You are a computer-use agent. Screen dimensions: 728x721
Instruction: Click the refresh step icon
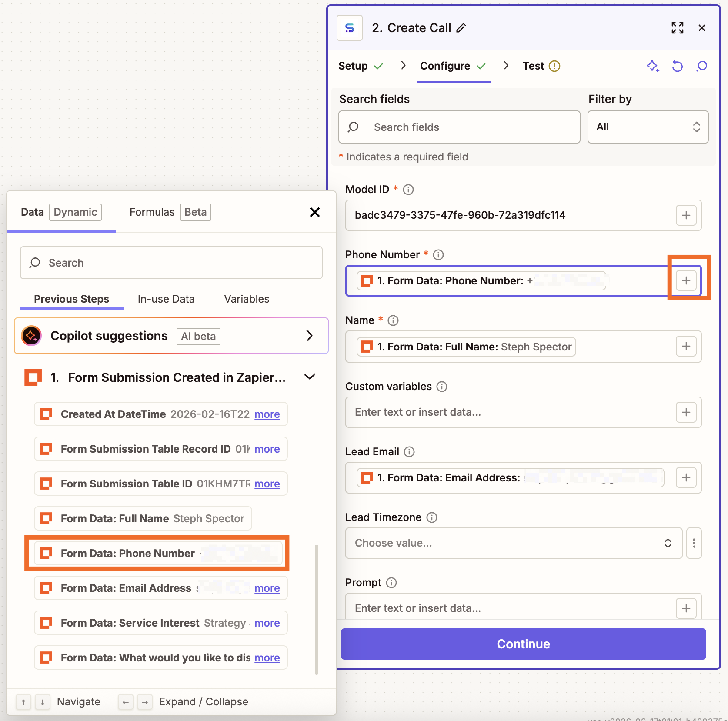677,66
